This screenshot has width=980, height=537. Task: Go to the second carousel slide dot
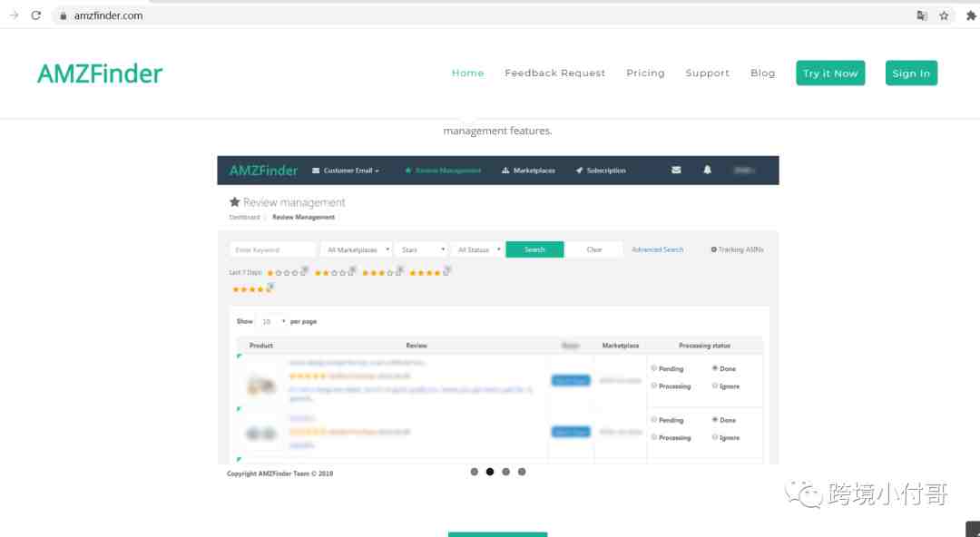[x=490, y=472]
